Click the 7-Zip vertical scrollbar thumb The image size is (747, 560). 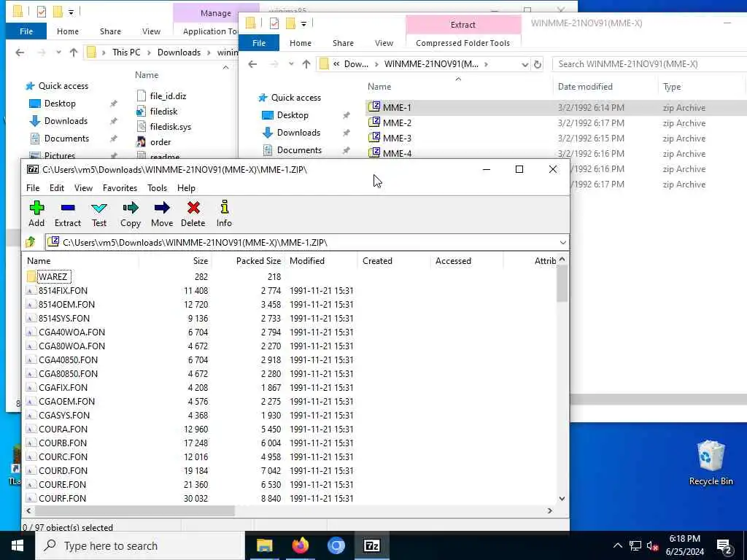pos(562,284)
